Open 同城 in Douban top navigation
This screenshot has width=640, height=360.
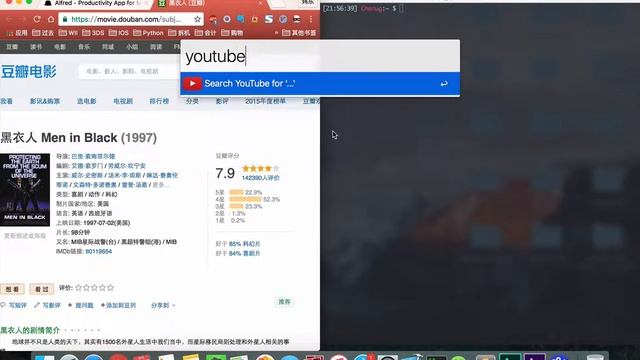(108, 47)
